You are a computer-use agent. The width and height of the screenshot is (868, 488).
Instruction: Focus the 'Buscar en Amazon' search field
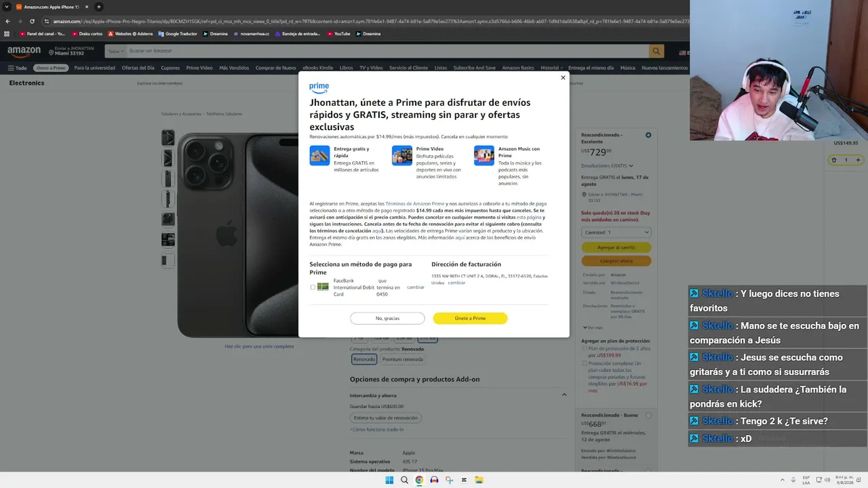[387, 51]
